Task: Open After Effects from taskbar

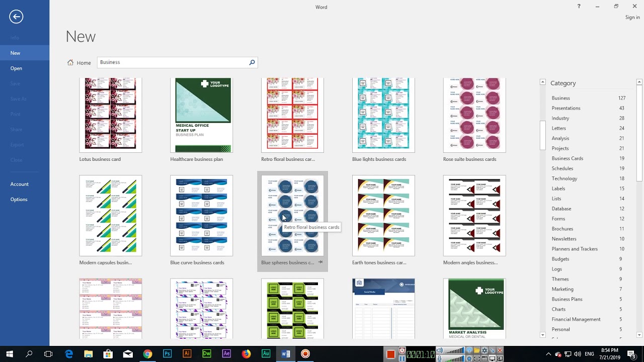Action: tap(226, 354)
